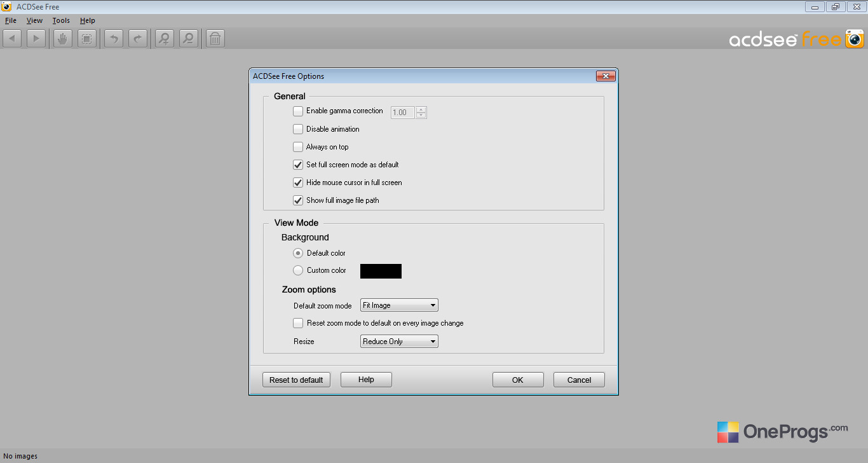Confirm options with the OK button

point(518,380)
